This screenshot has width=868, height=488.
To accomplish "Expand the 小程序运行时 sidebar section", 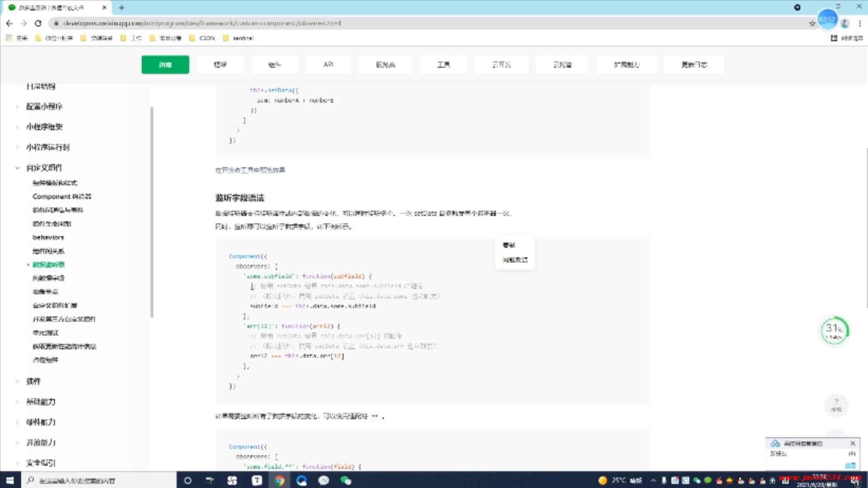I will (47, 147).
